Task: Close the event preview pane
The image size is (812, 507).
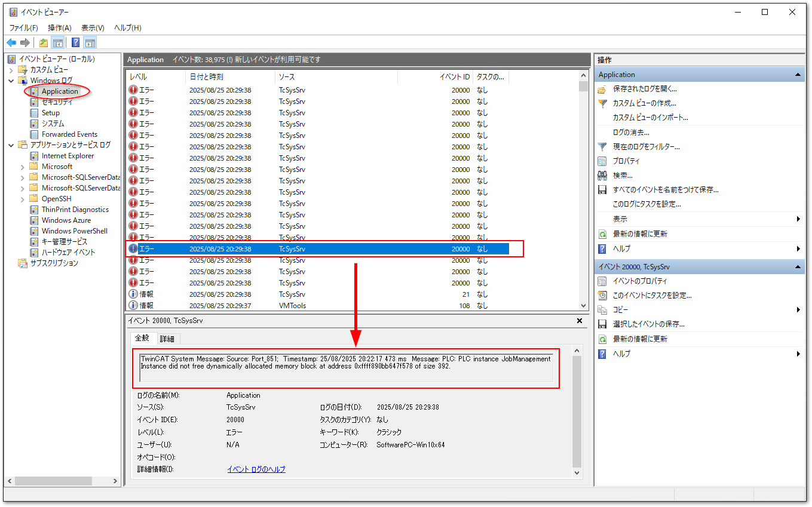Action: [579, 321]
